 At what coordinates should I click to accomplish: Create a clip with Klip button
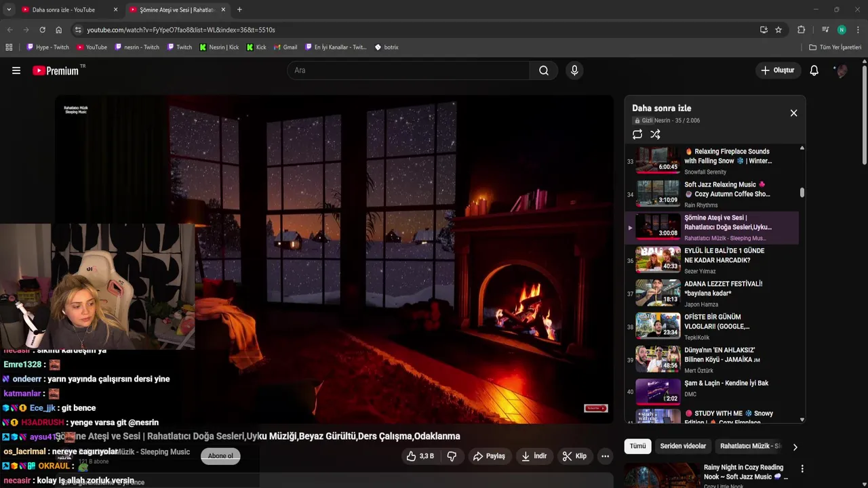click(574, 456)
